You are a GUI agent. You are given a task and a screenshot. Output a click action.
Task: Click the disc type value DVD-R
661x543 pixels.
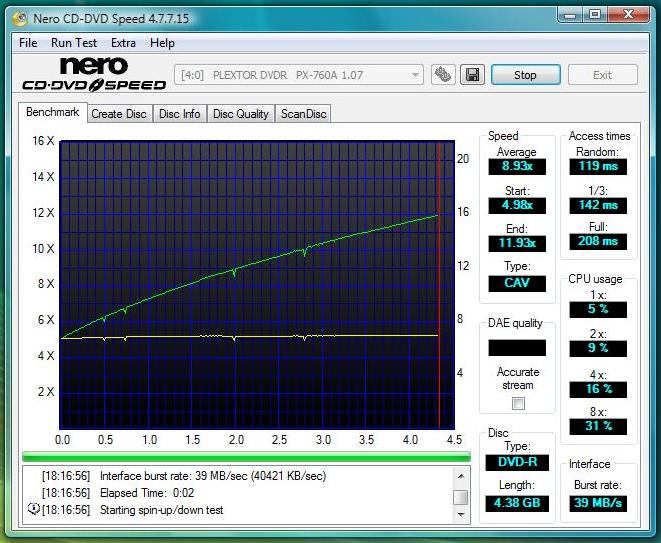click(x=517, y=462)
